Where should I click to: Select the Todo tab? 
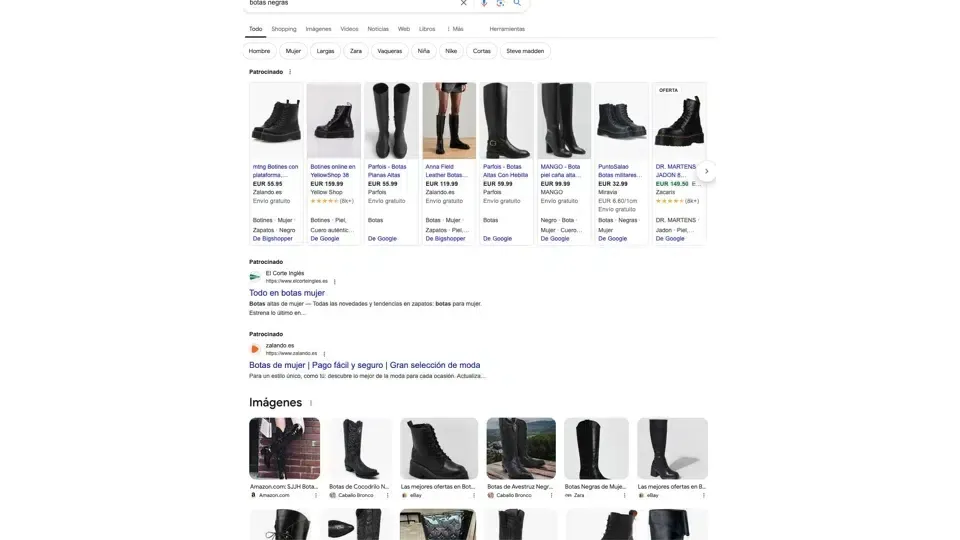(255, 29)
